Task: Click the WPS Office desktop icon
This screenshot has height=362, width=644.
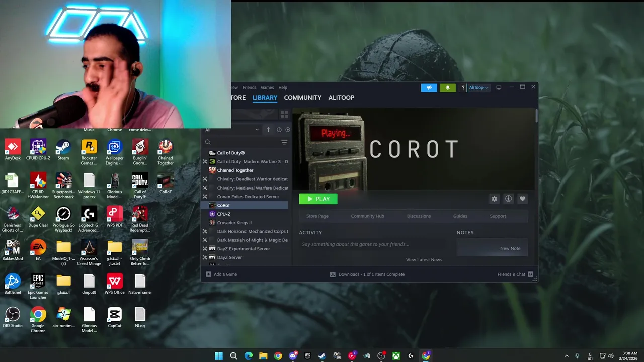Action: [115, 284]
